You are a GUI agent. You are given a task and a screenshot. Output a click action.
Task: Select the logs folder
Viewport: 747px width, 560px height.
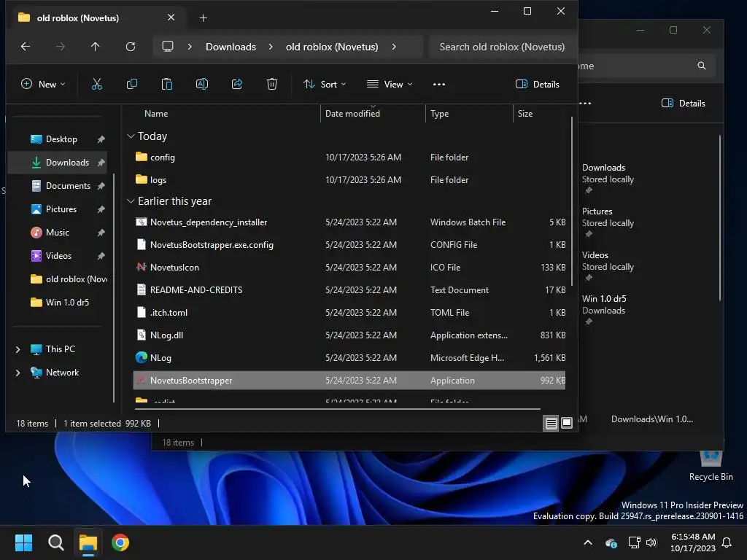tap(349, 180)
